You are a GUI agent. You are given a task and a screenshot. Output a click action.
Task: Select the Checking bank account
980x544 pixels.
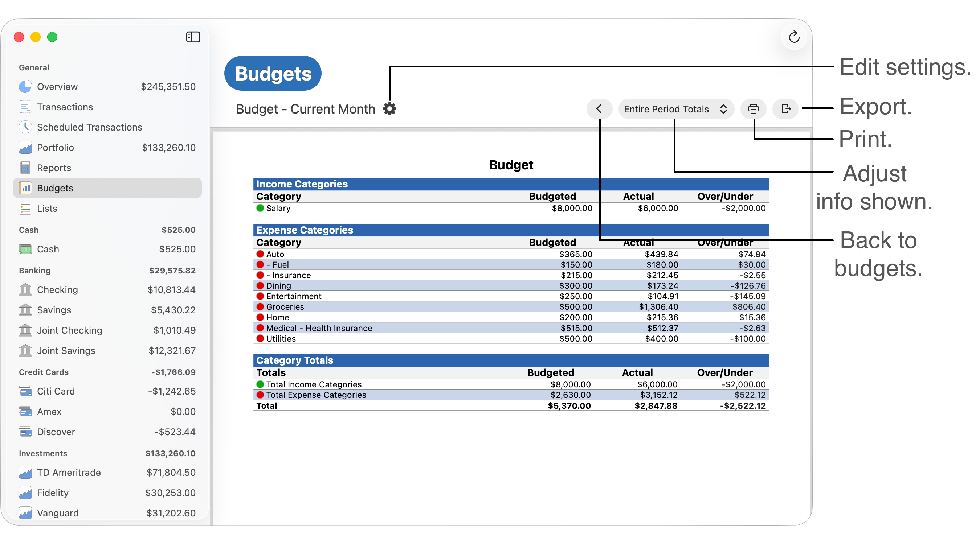pyautogui.click(x=57, y=290)
